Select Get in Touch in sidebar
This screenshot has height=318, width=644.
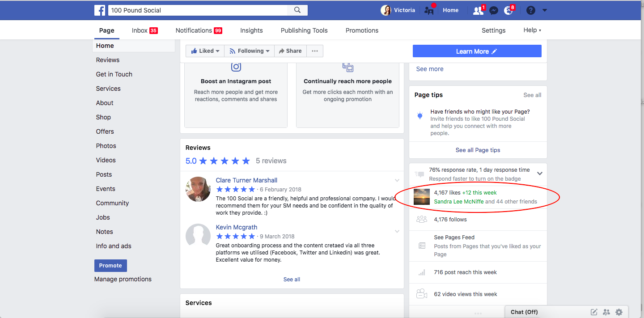tap(114, 74)
